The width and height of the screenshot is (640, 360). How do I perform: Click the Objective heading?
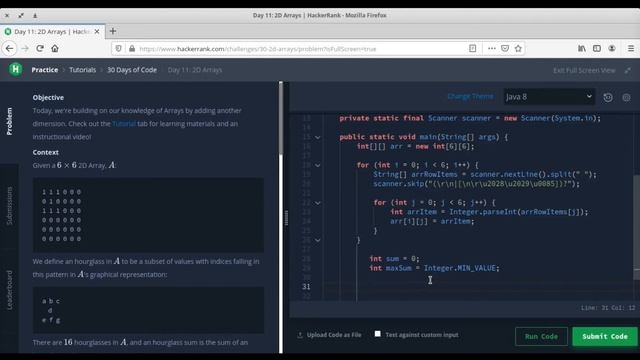click(48, 98)
